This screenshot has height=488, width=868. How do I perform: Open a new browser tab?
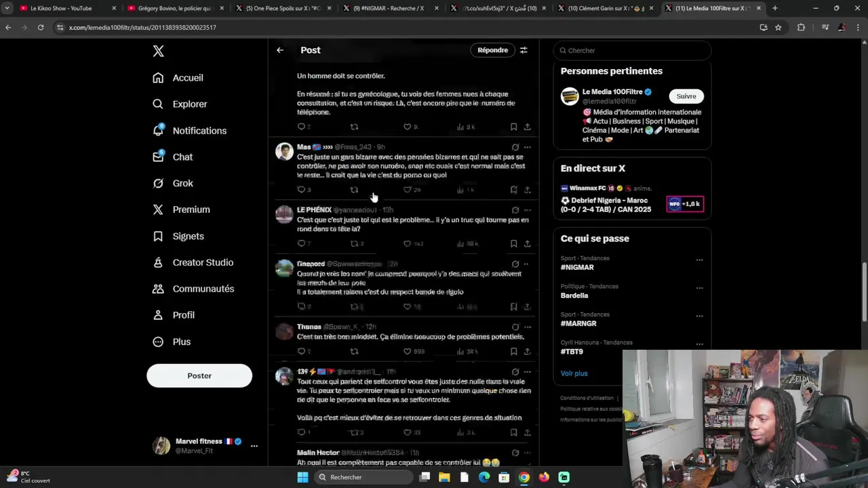point(774,8)
